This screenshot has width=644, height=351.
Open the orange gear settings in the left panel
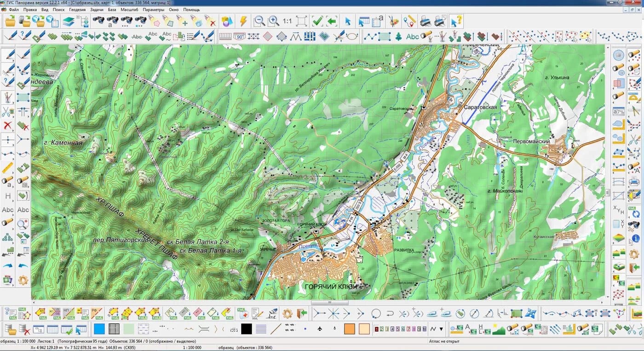coord(23,280)
